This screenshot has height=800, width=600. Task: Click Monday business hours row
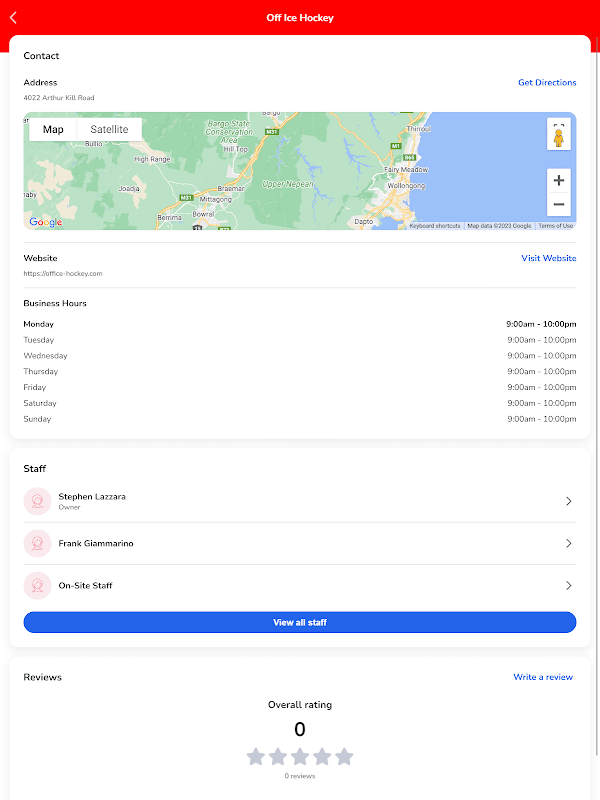coord(300,324)
